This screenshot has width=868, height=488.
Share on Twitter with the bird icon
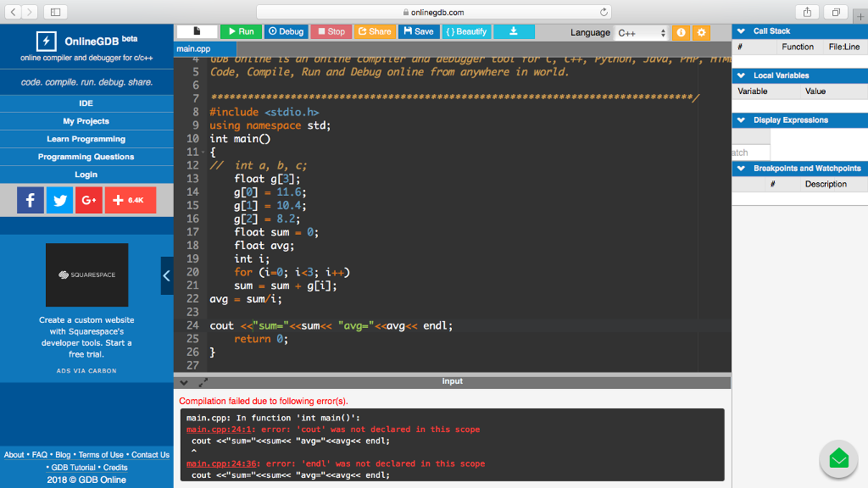(60, 200)
